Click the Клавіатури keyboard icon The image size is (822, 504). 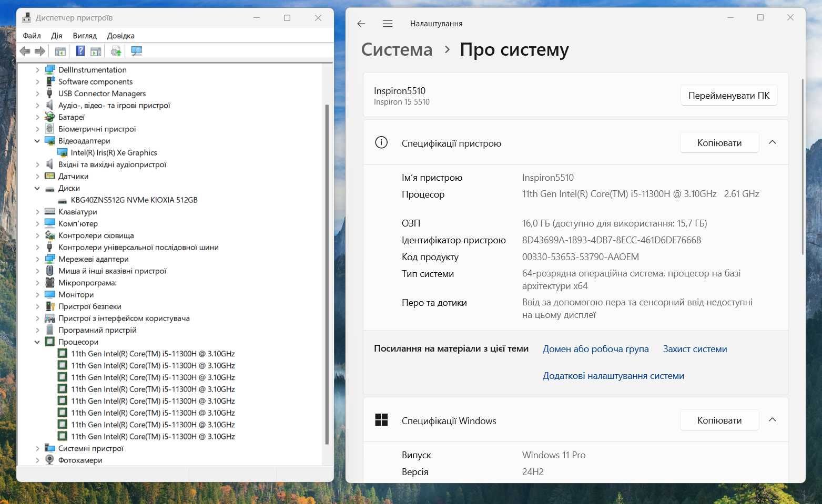50,211
